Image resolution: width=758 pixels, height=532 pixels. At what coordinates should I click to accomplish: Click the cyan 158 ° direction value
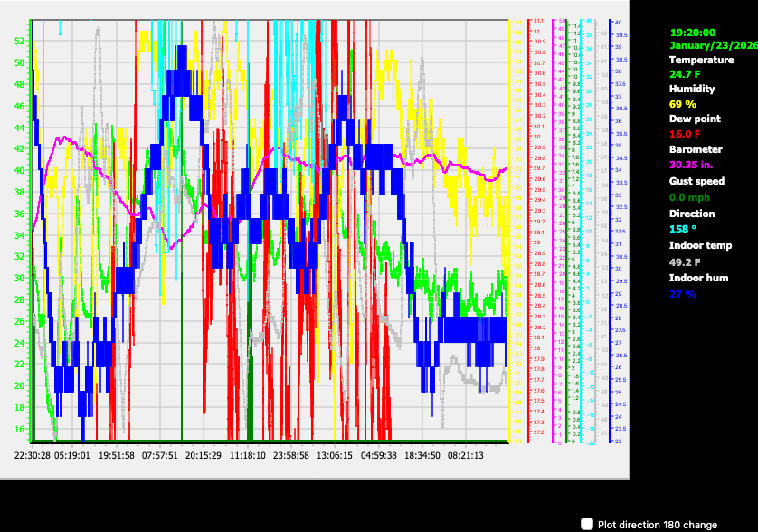tap(684, 229)
